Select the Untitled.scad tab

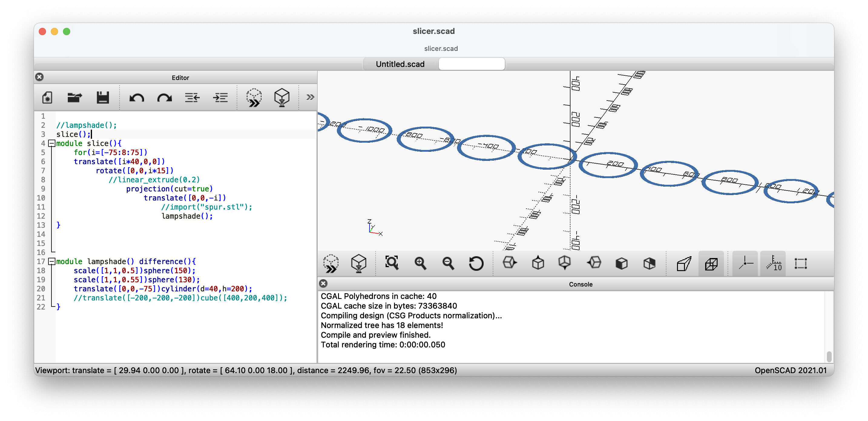(400, 64)
